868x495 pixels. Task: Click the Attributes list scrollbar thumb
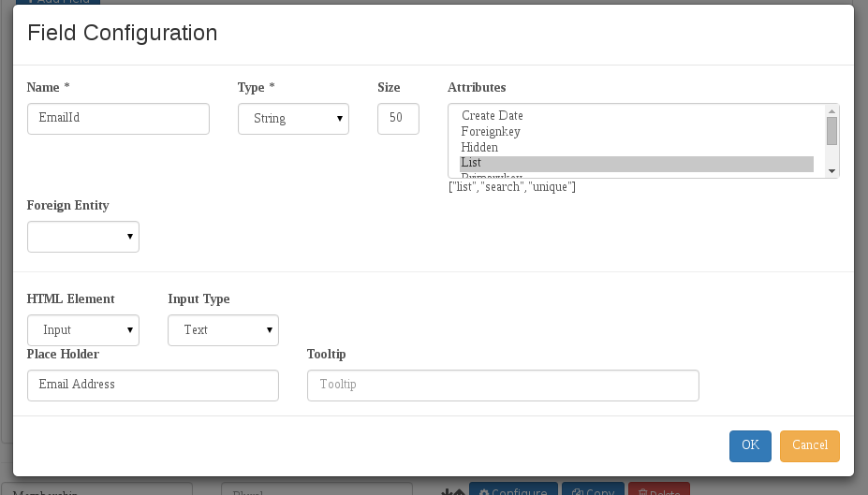pos(831,131)
